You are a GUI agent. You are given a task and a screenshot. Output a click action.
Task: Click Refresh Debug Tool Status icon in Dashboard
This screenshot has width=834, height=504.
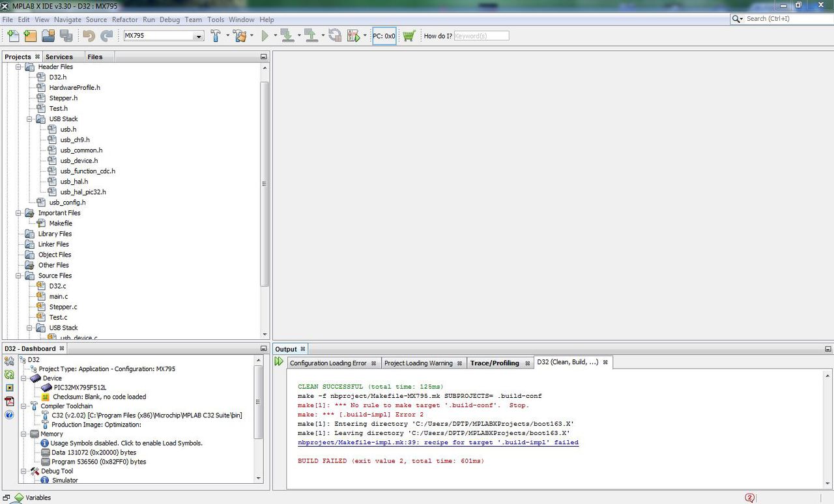(9, 374)
